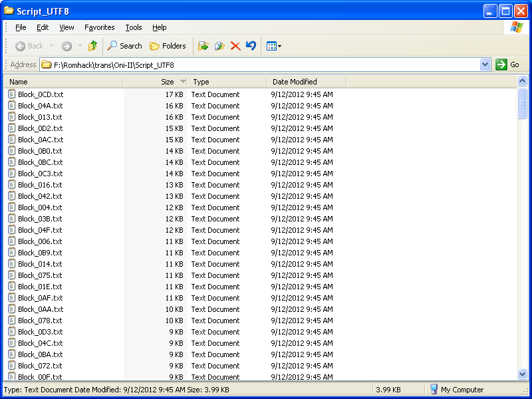This screenshot has height=399, width=532.
Task: Click the Up folder toolbar icon
Action: 92,46
